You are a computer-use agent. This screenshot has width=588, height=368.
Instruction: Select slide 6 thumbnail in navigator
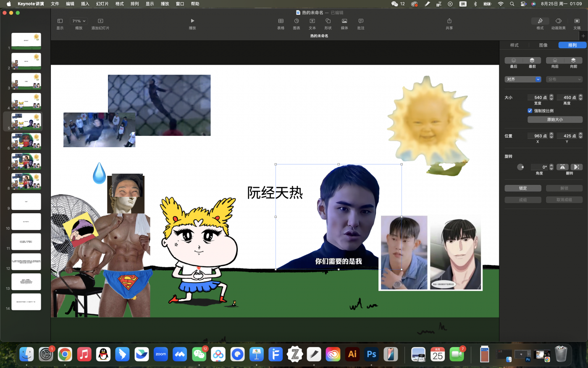pyautogui.click(x=26, y=141)
